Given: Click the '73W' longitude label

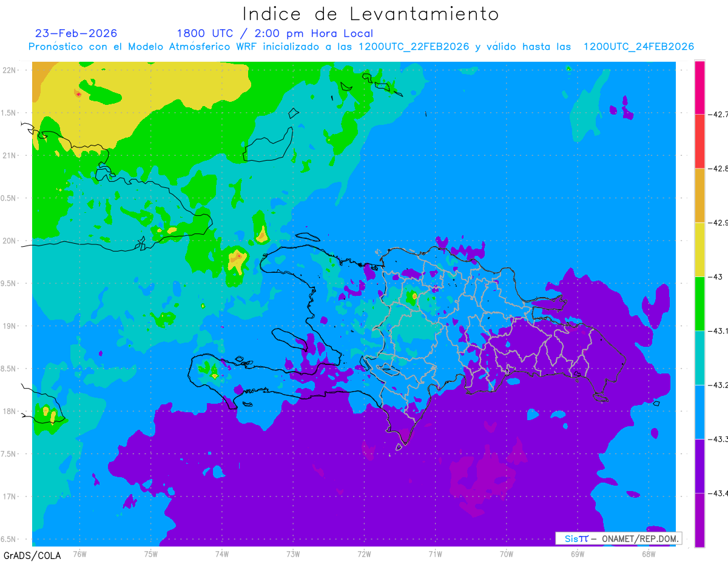Looking at the screenshot, I should point(293,554).
